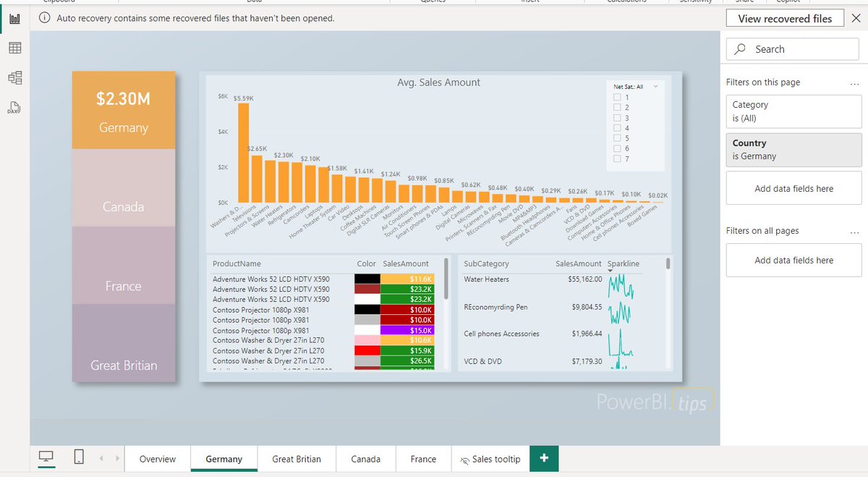The width and height of the screenshot is (868, 477).
Task: Click the product table vertical scrollbar
Action: click(x=446, y=277)
